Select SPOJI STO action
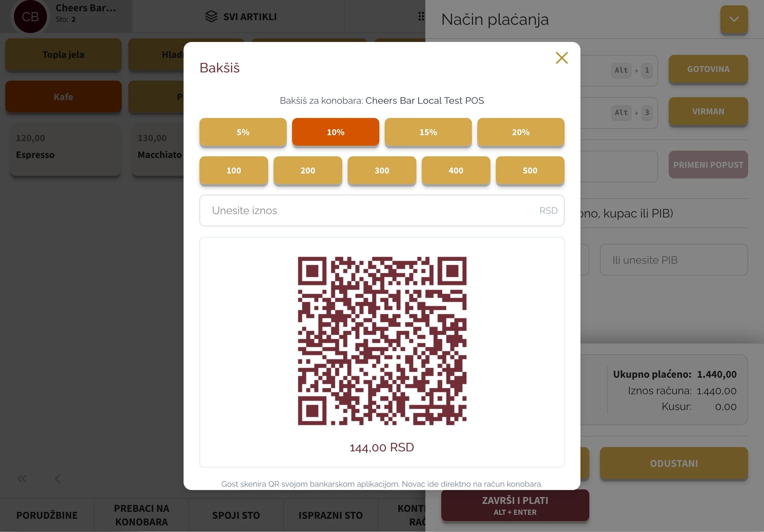 point(236,515)
